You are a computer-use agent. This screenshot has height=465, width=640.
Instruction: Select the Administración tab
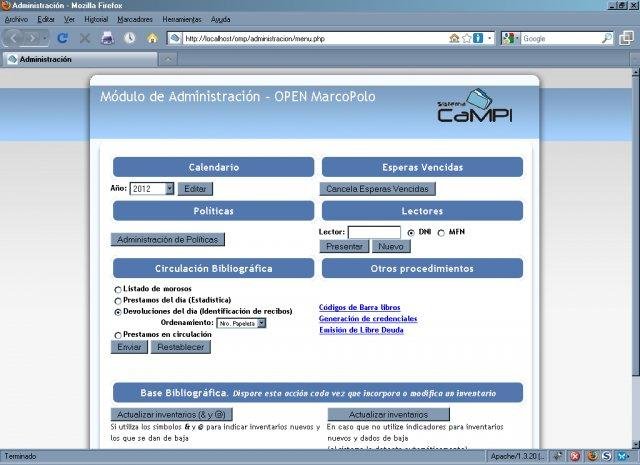point(80,59)
